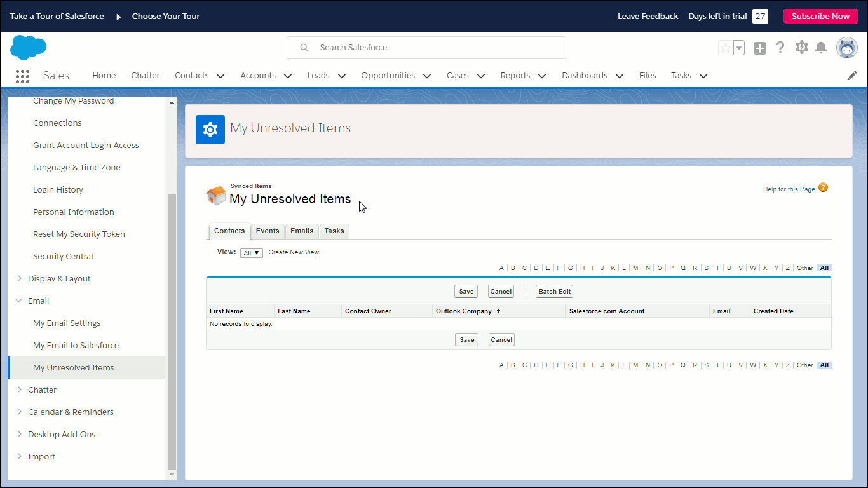Click the Subscribe Now button

click(820, 17)
